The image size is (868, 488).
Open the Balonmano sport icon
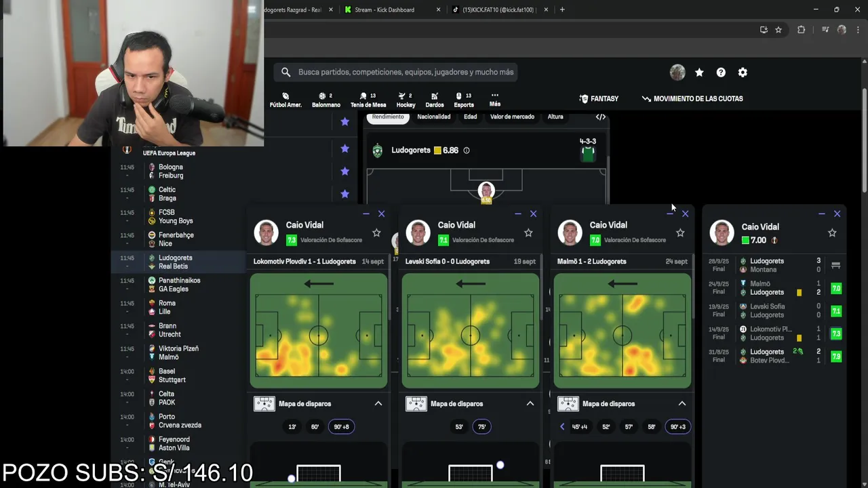pos(326,100)
